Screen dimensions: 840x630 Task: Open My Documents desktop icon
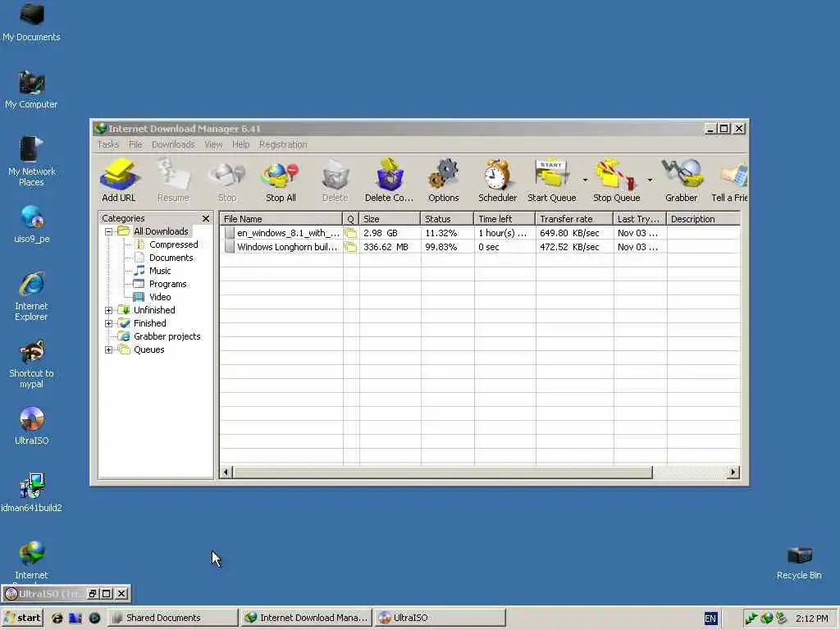pyautogui.click(x=31, y=22)
